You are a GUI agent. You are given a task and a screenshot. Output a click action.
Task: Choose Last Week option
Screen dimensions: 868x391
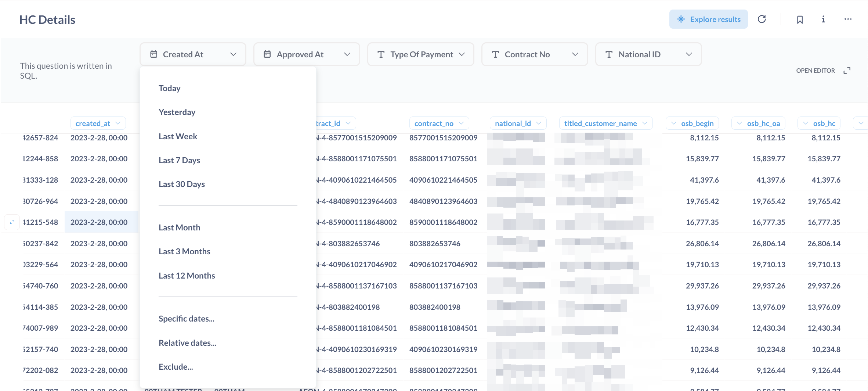[x=178, y=136]
